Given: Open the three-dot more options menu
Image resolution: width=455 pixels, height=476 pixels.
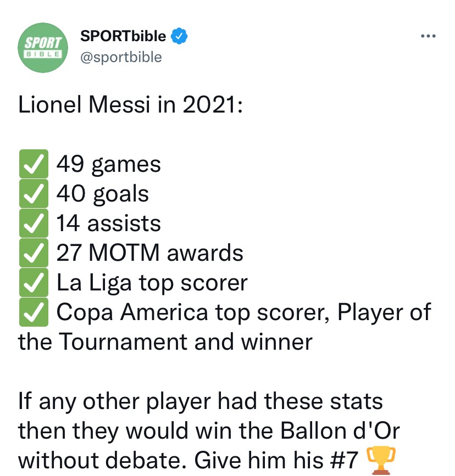Looking at the screenshot, I should click(428, 36).
